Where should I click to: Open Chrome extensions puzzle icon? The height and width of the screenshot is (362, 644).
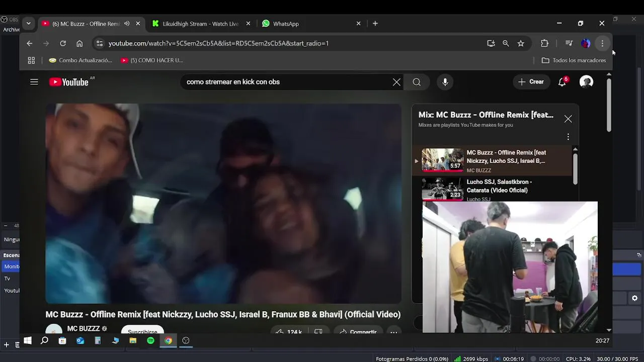pyautogui.click(x=544, y=43)
